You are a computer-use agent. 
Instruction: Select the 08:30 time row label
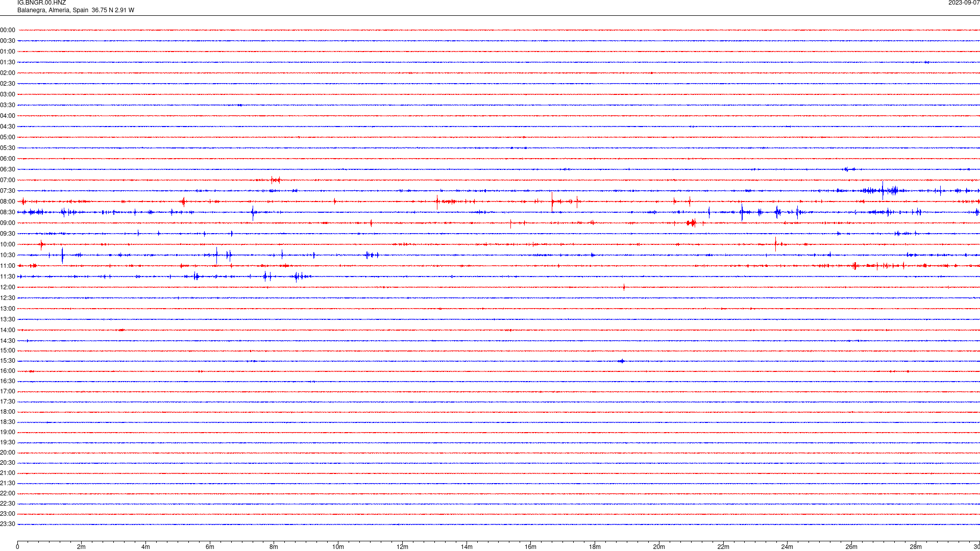tap(8, 212)
